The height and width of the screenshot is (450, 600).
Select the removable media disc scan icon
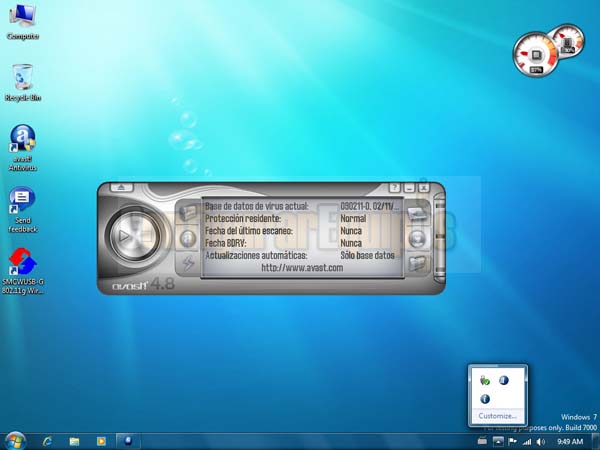coord(417,239)
